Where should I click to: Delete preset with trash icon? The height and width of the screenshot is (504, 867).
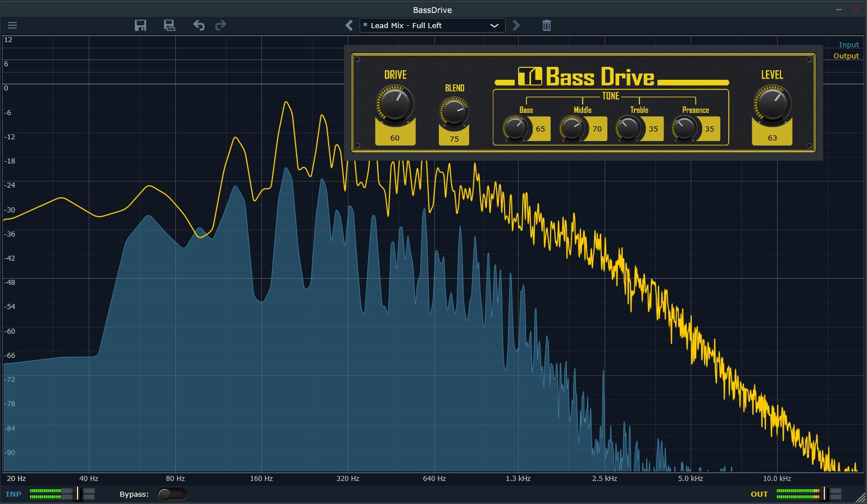tap(546, 25)
